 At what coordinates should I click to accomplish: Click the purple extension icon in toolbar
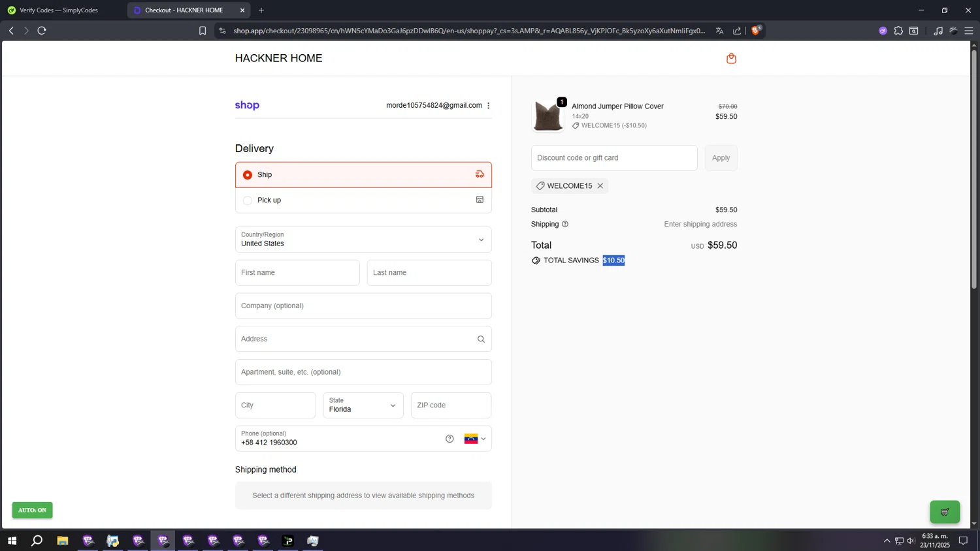coord(883,31)
